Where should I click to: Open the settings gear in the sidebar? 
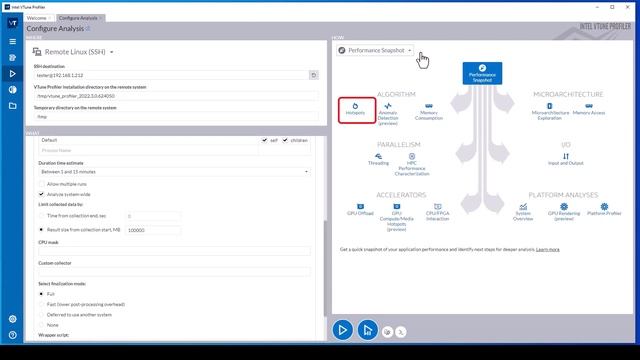(x=13, y=319)
